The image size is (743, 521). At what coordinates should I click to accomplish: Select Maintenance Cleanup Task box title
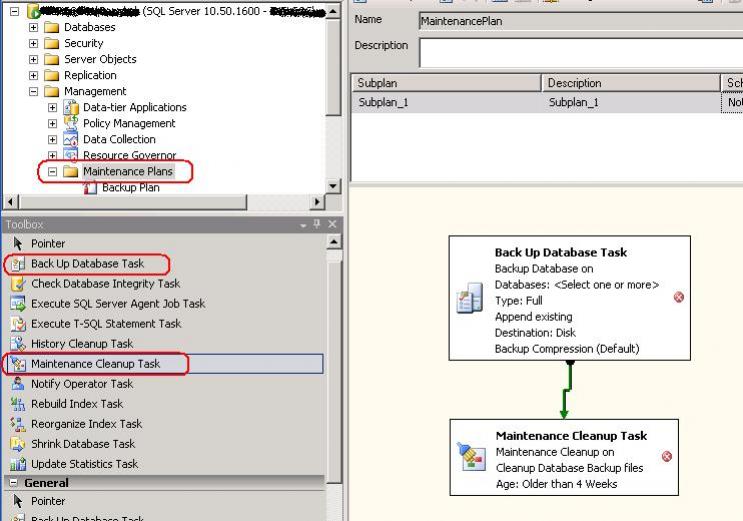[571, 436]
